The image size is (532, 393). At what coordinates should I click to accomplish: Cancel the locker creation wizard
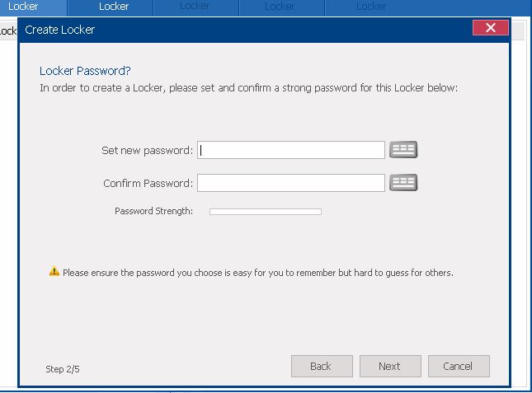(458, 367)
